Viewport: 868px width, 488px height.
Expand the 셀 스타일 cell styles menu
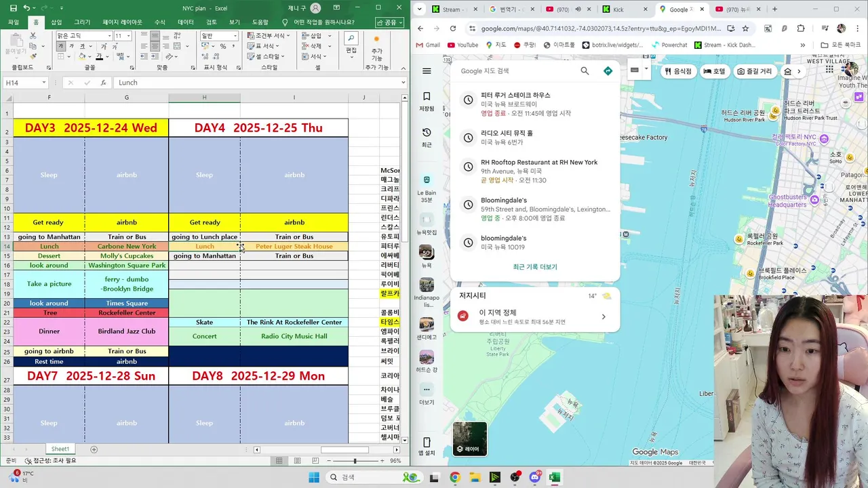click(x=266, y=57)
